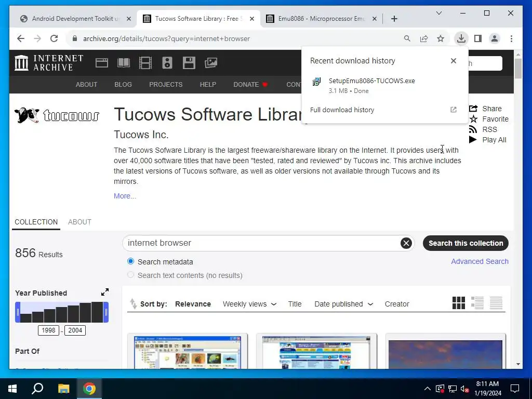Add collection to Favorite
The image size is (532, 399).
tap(489, 119)
